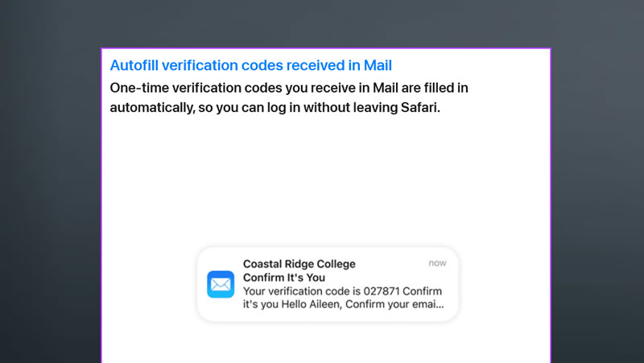Click the "now" timestamp in the notification

click(x=437, y=263)
